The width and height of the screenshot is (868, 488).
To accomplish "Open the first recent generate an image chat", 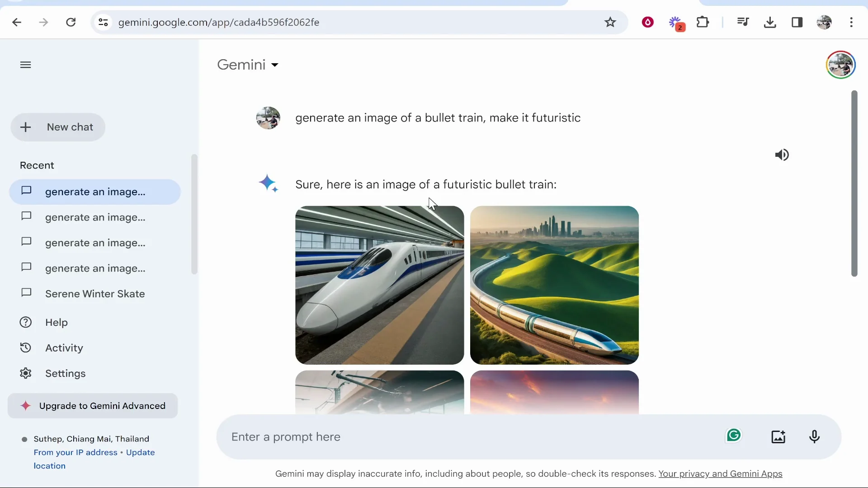I will (94, 192).
